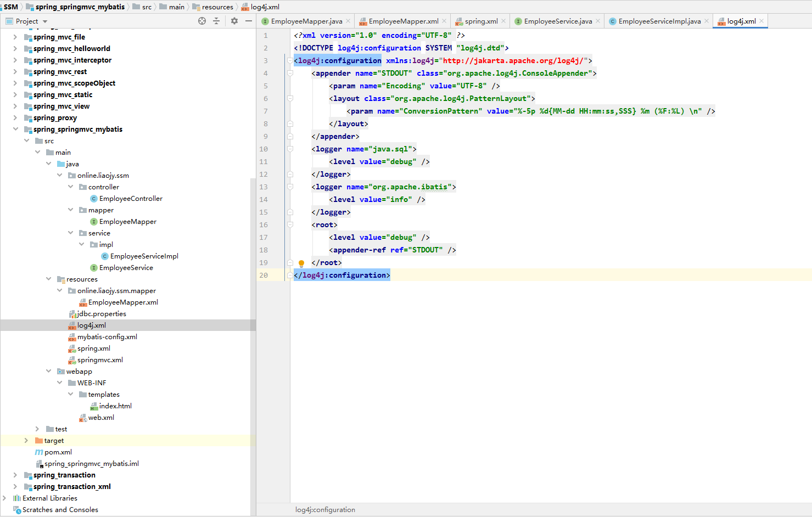
Task: Close the EmployeeService.java tab
Action: coord(598,21)
